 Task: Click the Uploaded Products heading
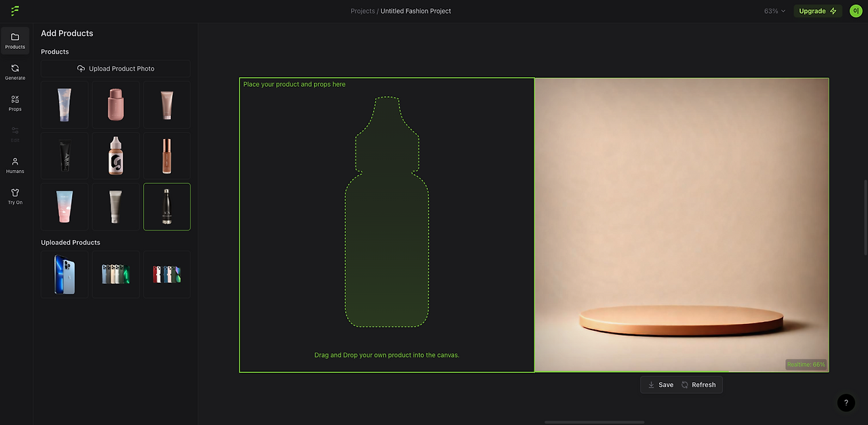click(x=71, y=243)
